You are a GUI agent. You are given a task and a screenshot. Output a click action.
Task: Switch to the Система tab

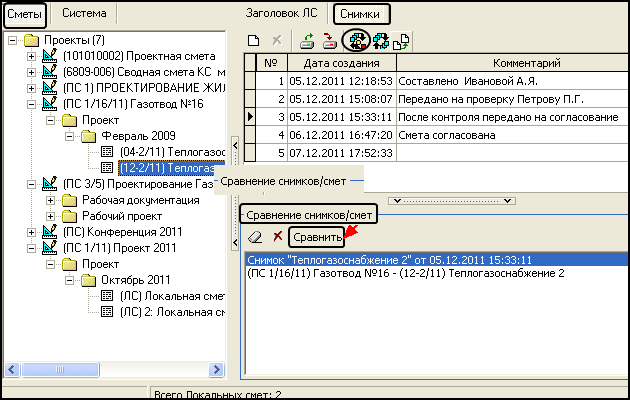tap(85, 14)
